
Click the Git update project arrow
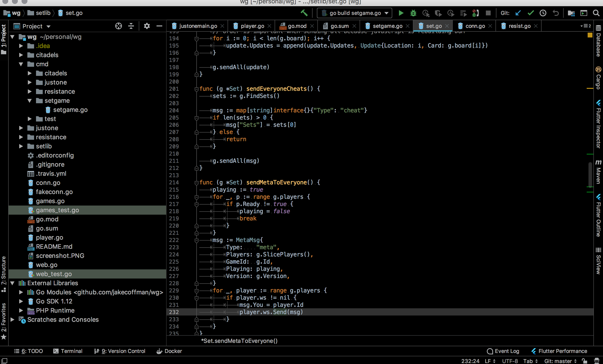click(518, 13)
